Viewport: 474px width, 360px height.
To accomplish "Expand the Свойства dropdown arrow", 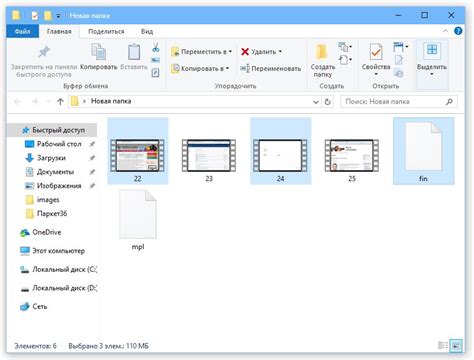I will coord(376,74).
